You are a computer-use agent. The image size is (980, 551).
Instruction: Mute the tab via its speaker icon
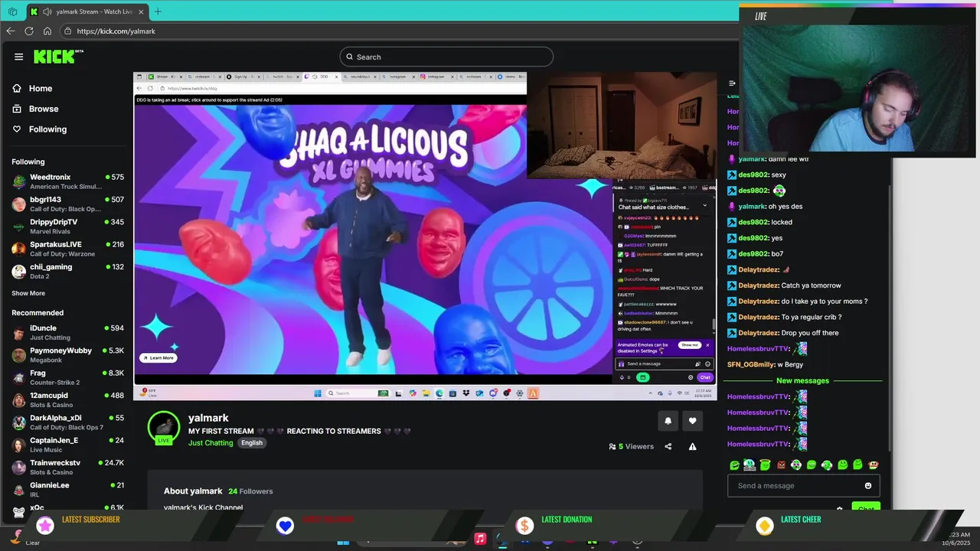click(x=47, y=11)
